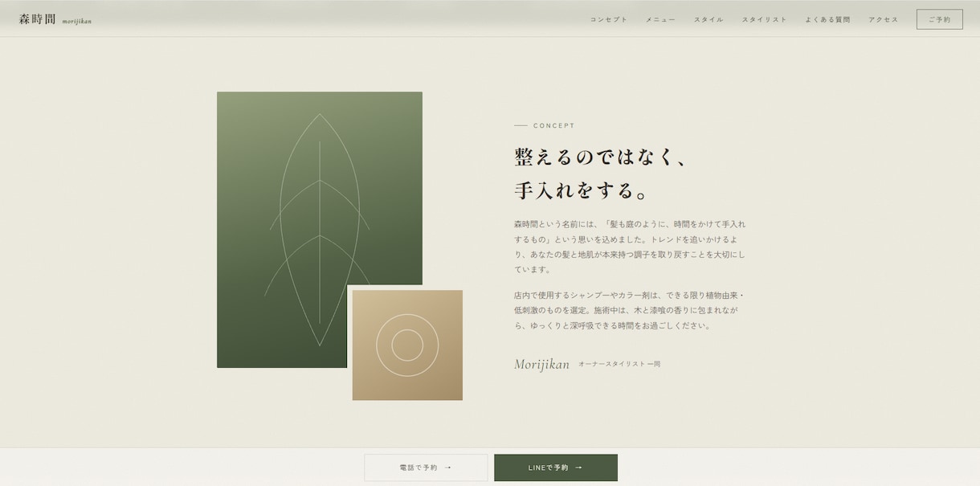Viewport: 980px width, 486px height.
Task: Open よくある質問 in the header
Action: 827,19
